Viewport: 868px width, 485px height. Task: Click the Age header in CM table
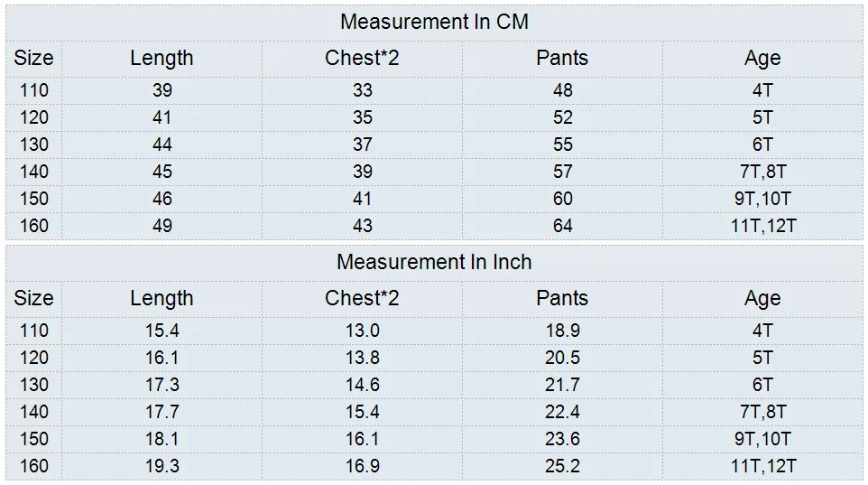[x=762, y=58]
